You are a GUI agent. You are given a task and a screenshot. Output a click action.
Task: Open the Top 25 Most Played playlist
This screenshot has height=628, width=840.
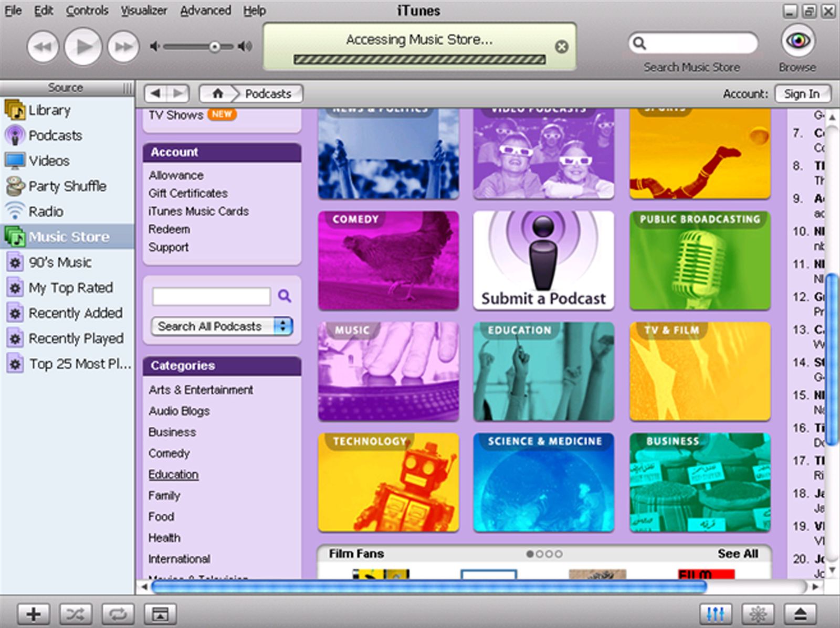pos(67,364)
